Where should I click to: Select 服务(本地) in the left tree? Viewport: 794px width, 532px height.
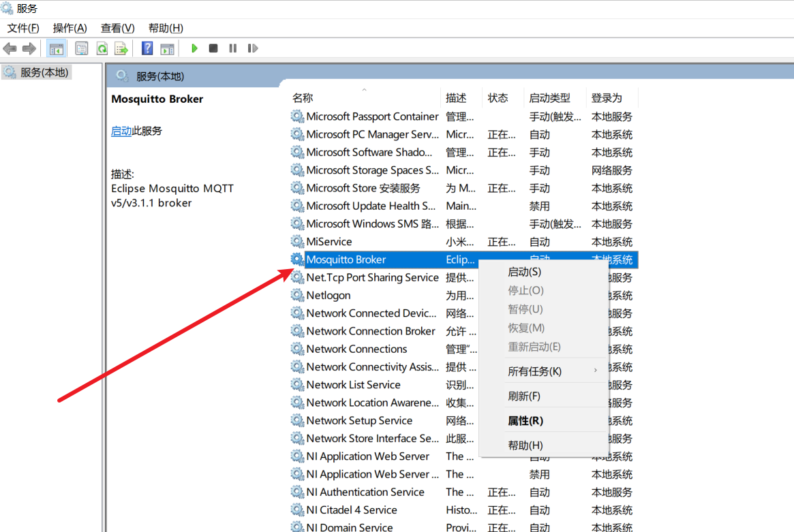(44, 72)
